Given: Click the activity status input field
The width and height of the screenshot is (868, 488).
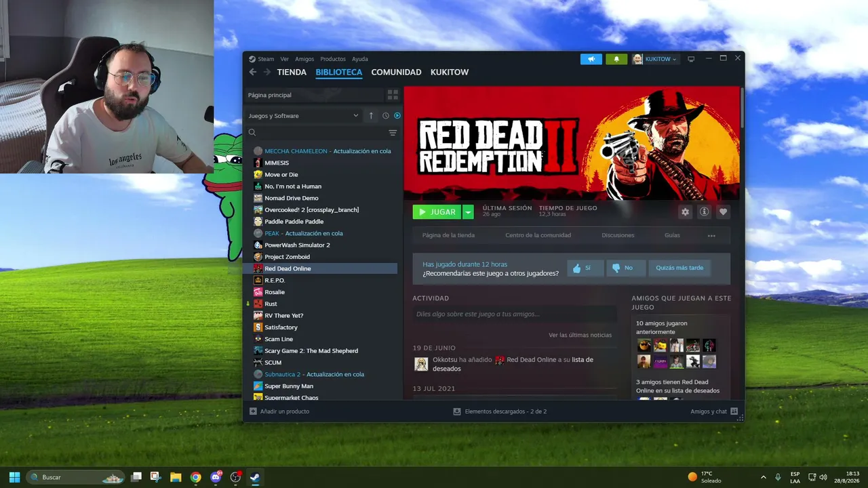Looking at the screenshot, I should click(515, 314).
